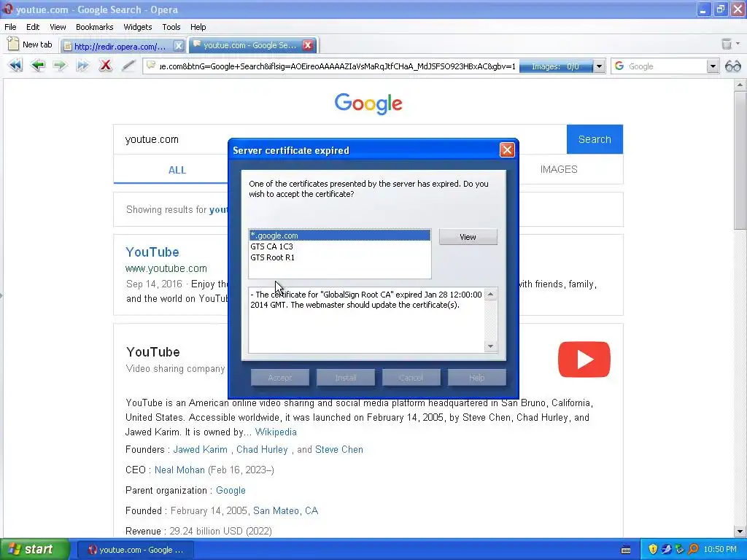This screenshot has height=560, width=747.
Task: Expand the Images dropdown arrow
Action: 600,66
